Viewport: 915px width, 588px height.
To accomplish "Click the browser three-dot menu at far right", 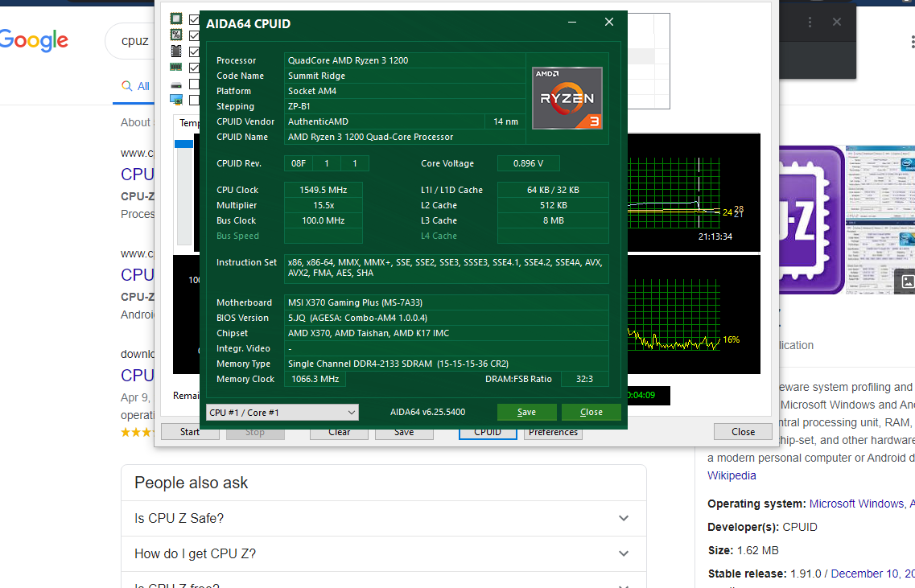I will tap(912, 41).
